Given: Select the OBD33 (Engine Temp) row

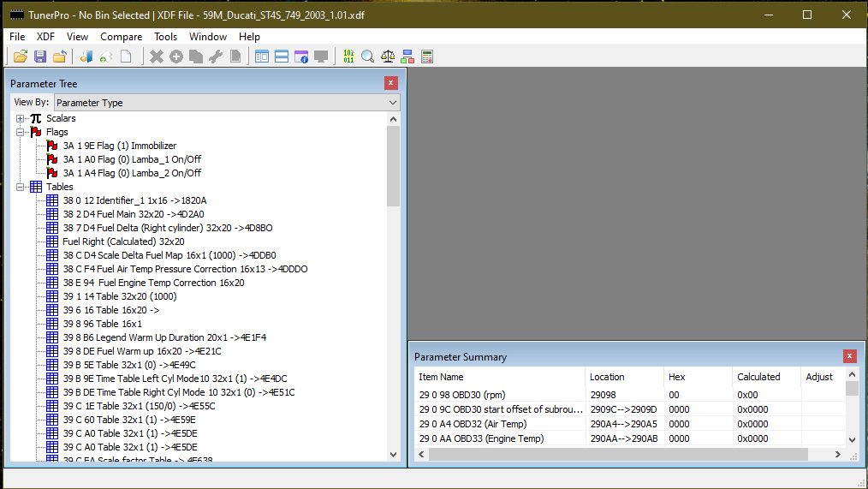Looking at the screenshot, I should [x=630, y=438].
